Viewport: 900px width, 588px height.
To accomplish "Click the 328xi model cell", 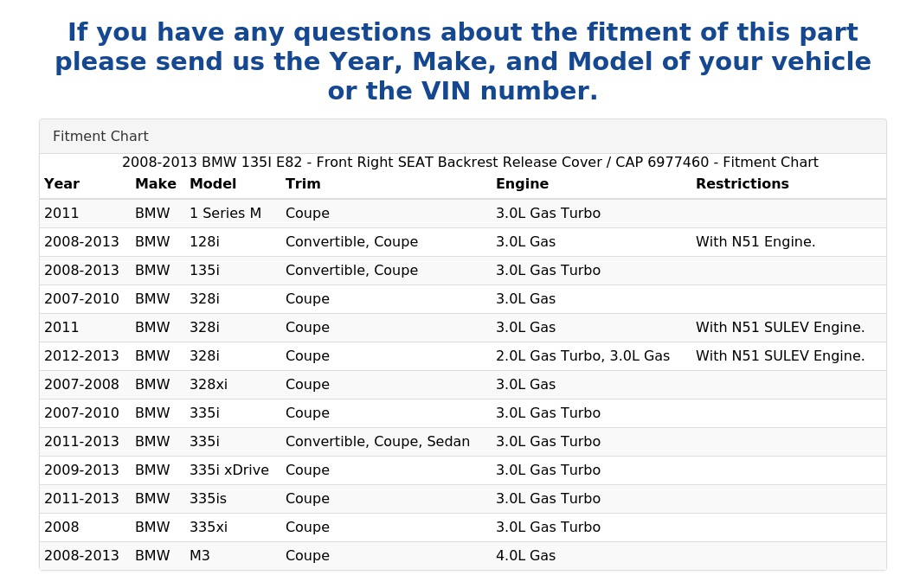I will point(209,384).
